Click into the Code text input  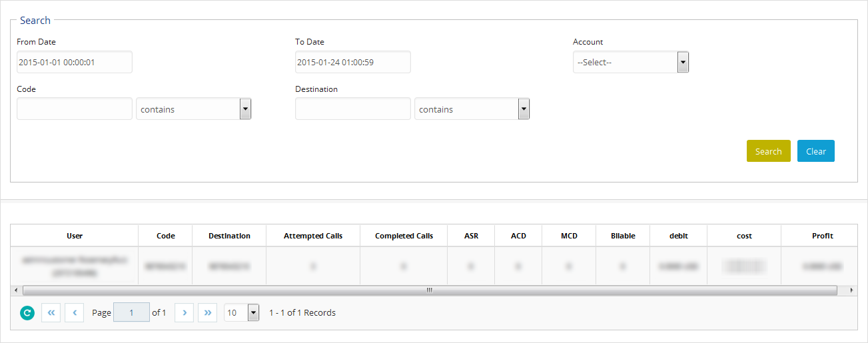click(x=75, y=109)
